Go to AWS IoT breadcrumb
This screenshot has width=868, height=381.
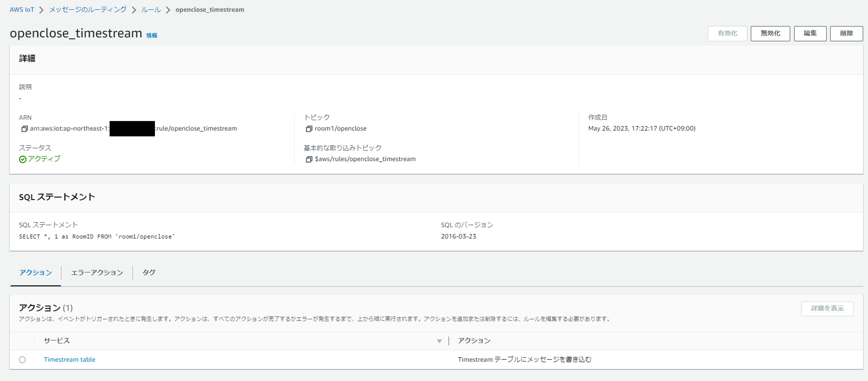click(22, 9)
